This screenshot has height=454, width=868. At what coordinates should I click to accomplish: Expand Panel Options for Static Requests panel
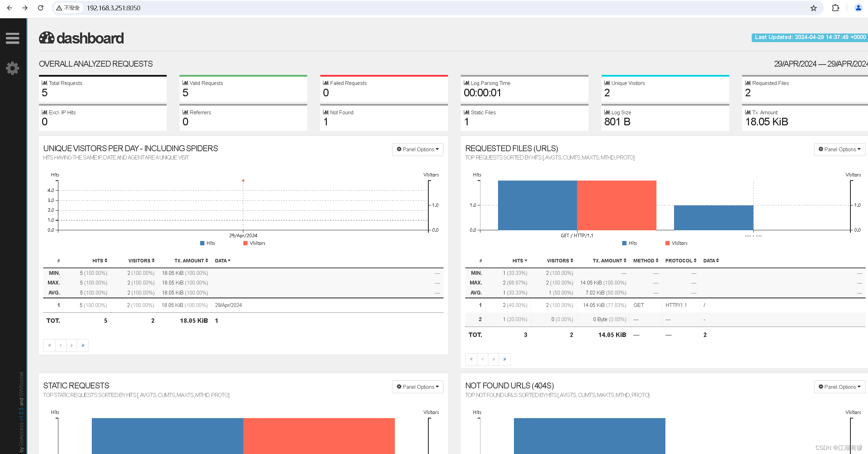click(x=418, y=387)
